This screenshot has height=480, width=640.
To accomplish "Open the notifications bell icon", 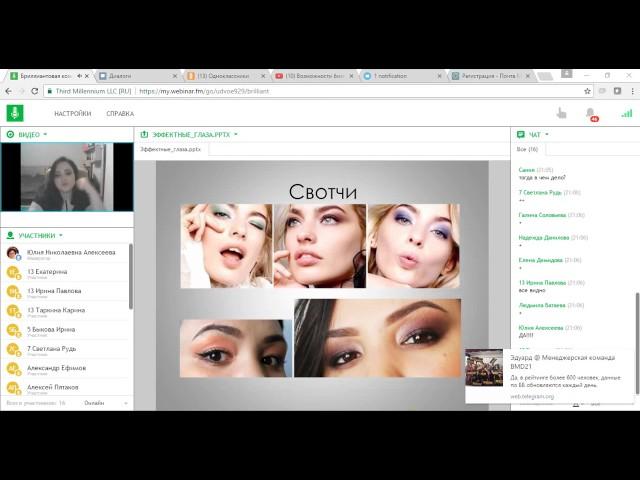I will coord(590,113).
